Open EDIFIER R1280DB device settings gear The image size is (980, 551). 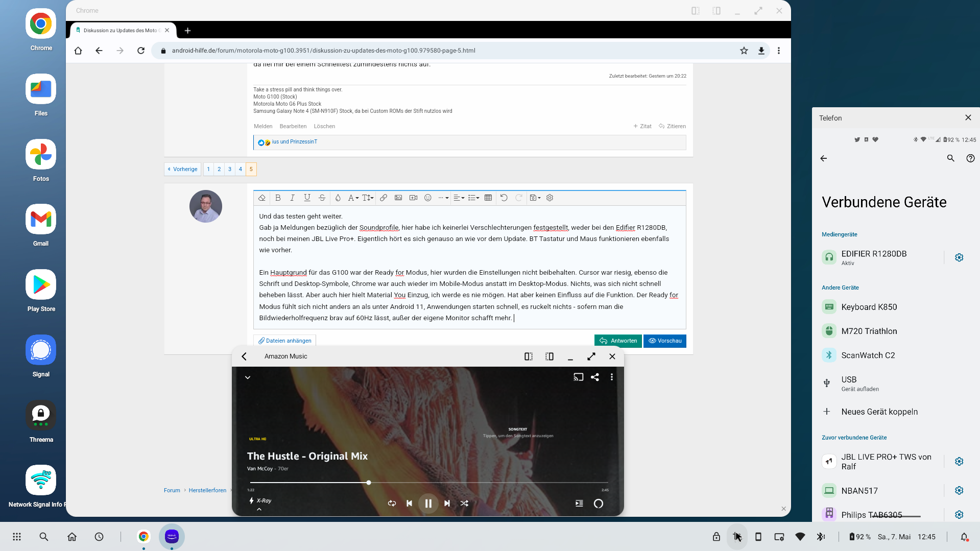click(x=959, y=258)
